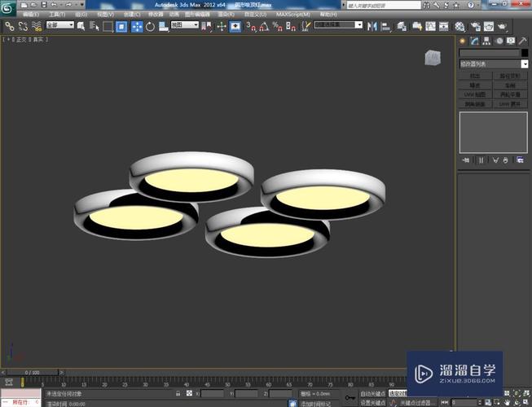
Task: Activate the Select and Rotate tool
Action: coord(150,26)
